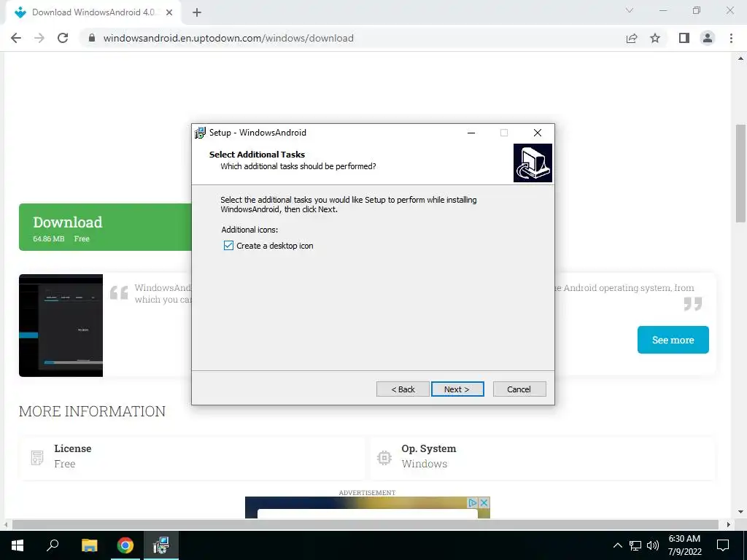Click the horizontal page scrollbar
The width and height of the screenshot is (747, 560).
tap(365, 525)
